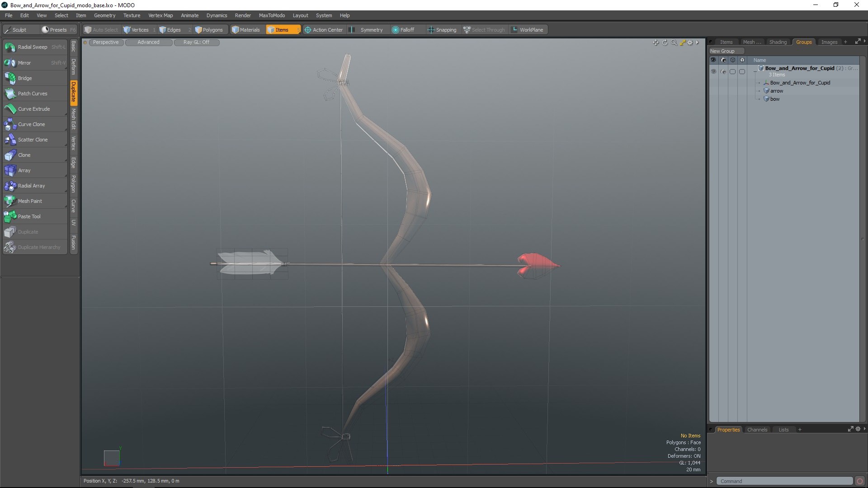Select the Radial Array tool
The width and height of the screenshot is (868, 488).
pos(35,186)
